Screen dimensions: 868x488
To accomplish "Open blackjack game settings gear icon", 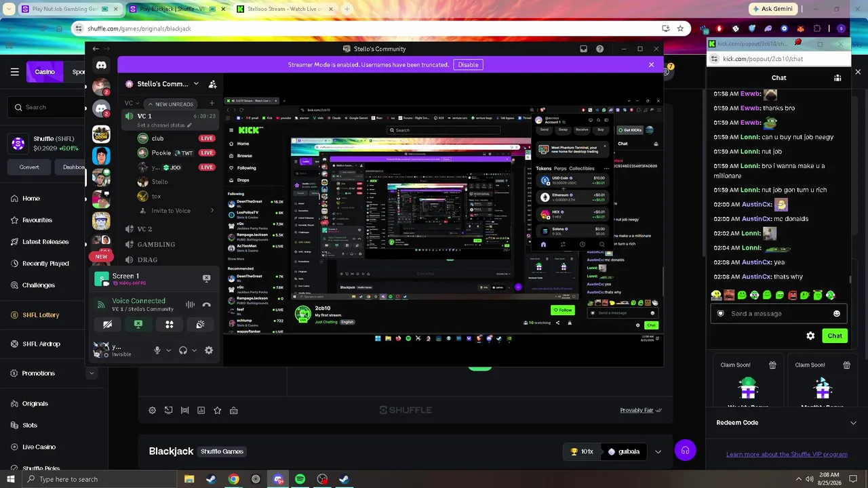I will click(x=152, y=410).
